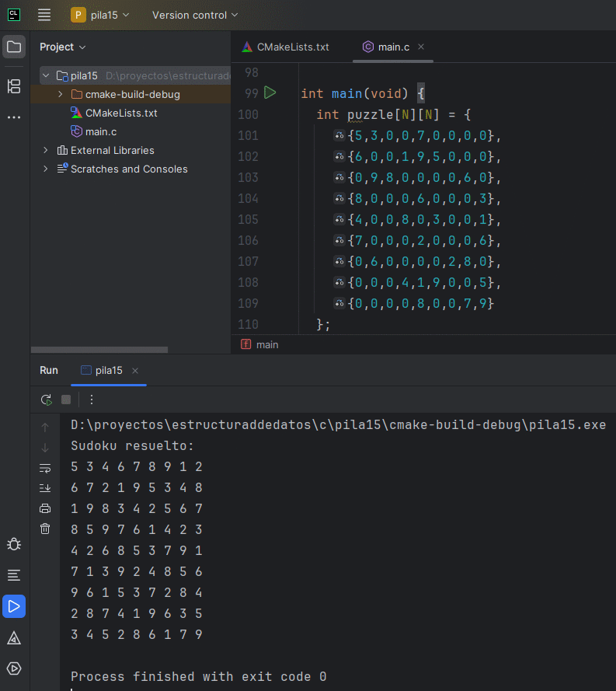Screen dimensions: 616x691
Task: Open the Debug tool window
Action: (14, 544)
